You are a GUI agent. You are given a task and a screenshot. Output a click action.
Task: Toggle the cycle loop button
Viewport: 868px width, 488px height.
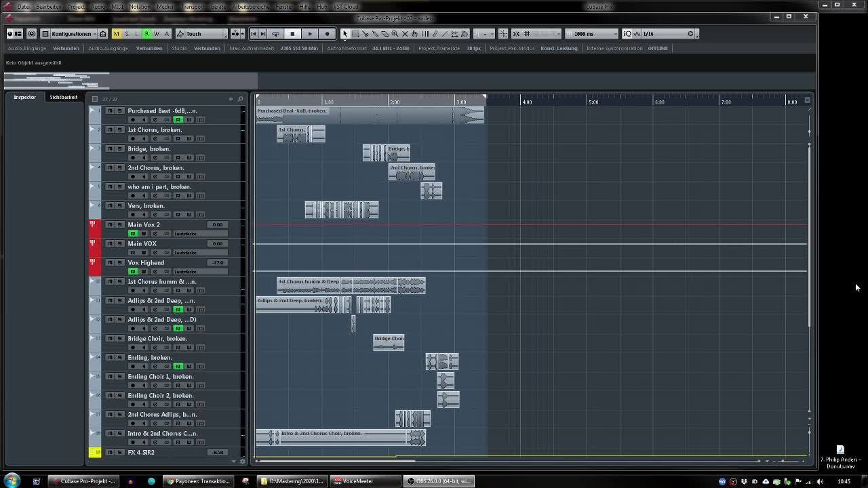[275, 34]
